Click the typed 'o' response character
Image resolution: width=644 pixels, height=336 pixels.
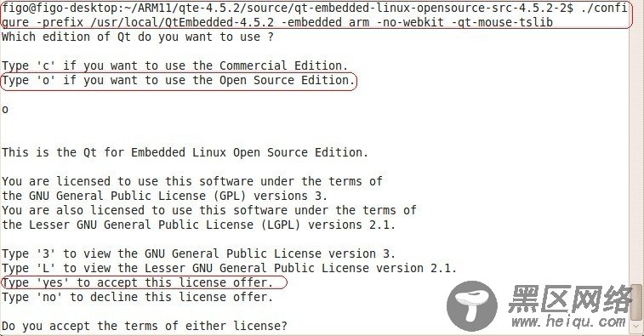click(x=5, y=110)
